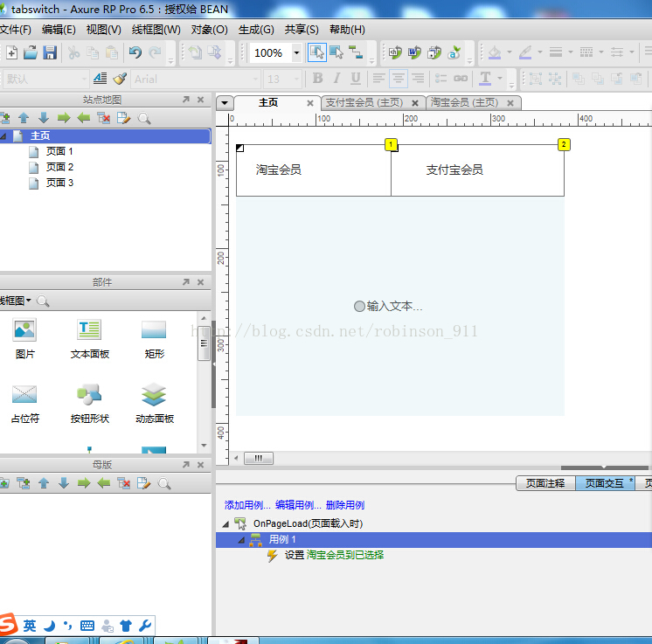The image size is (652, 644).
Task: Click the New file toolbar icon
Action: (x=12, y=52)
